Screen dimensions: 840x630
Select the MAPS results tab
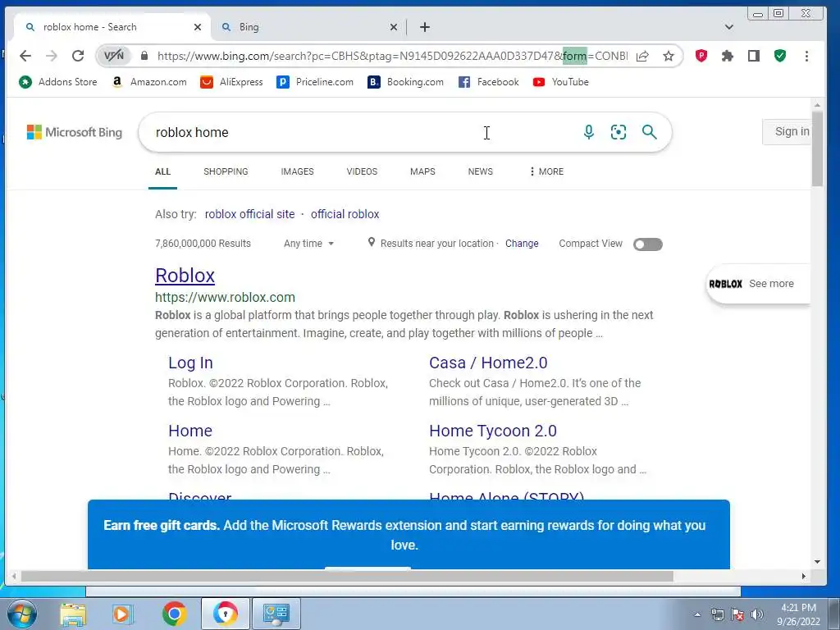(x=422, y=171)
